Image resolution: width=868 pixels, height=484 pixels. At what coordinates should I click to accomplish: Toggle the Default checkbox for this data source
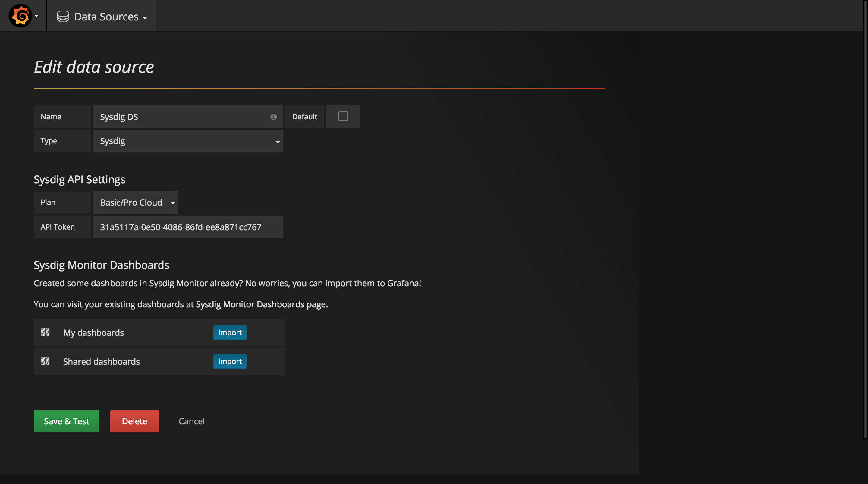(343, 116)
